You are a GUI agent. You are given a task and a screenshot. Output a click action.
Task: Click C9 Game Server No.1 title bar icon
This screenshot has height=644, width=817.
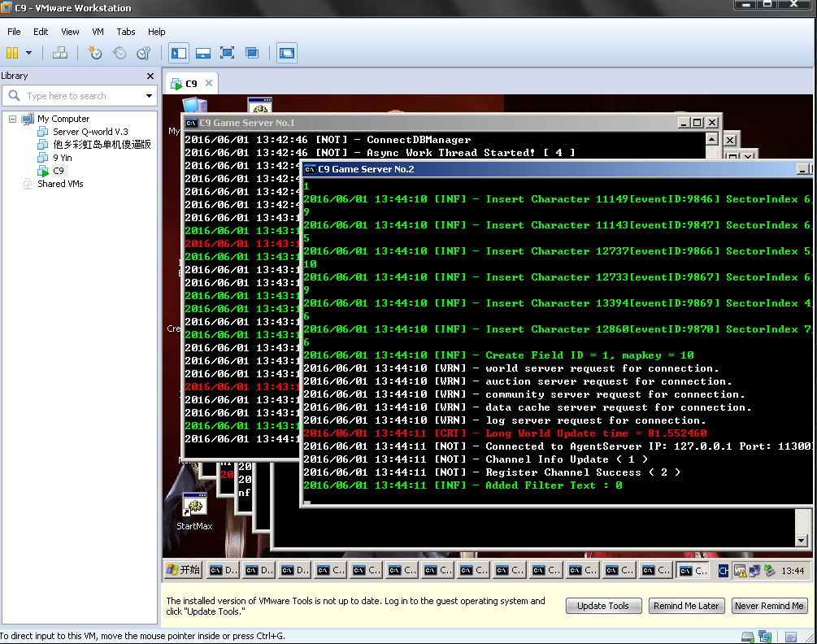tap(191, 123)
